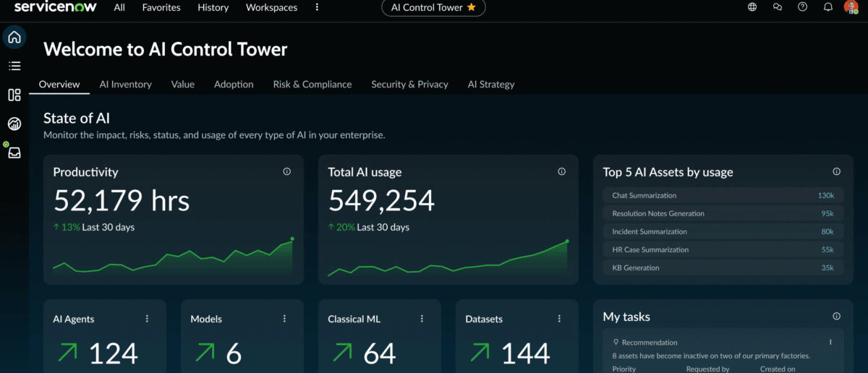868x373 pixels.
Task: Switch to the AI Inventory tab
Action: point(126,84)
